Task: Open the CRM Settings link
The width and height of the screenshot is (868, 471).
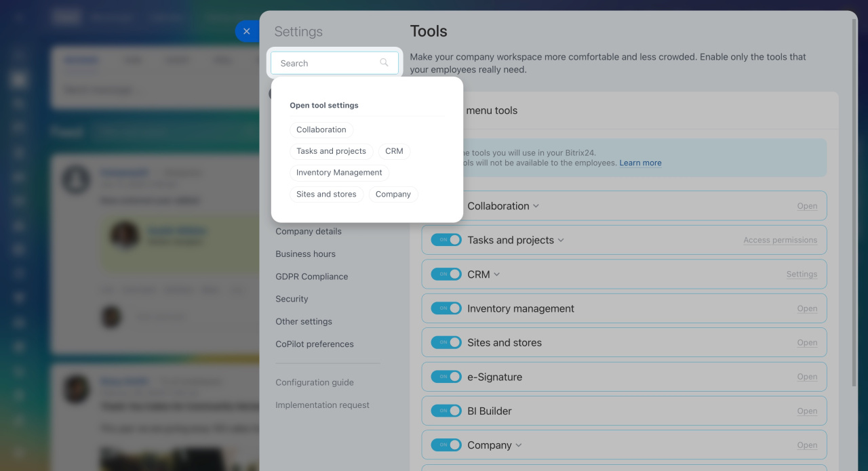Action: (x=802, y=274)
